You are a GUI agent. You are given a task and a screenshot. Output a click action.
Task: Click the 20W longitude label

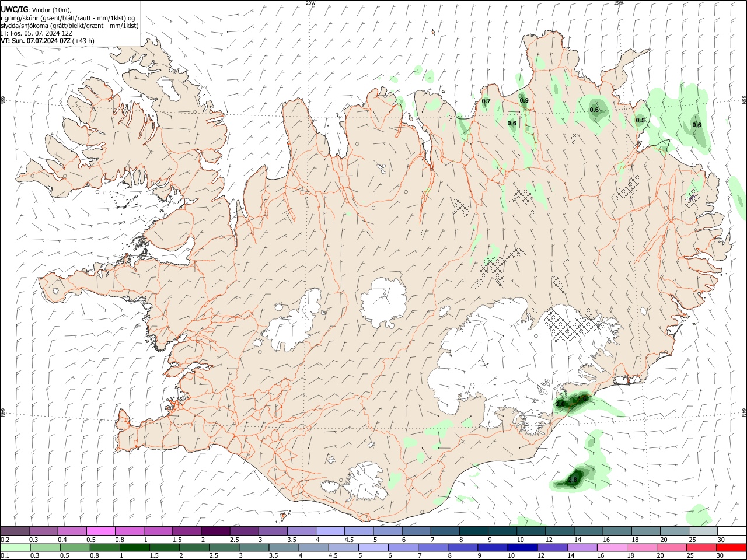310,3
